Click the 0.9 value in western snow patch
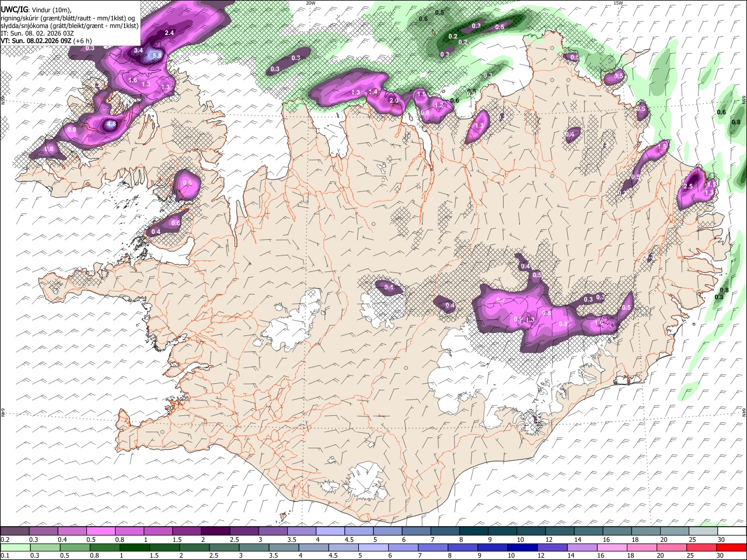The width and height of the screenshot is (747, 560). (187, 183)
